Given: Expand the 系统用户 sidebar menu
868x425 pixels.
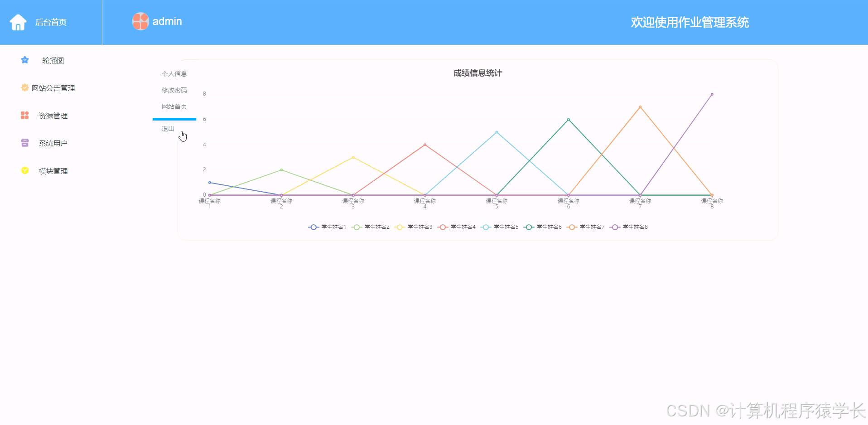Looking at the screenshot, I should (53, 144).
